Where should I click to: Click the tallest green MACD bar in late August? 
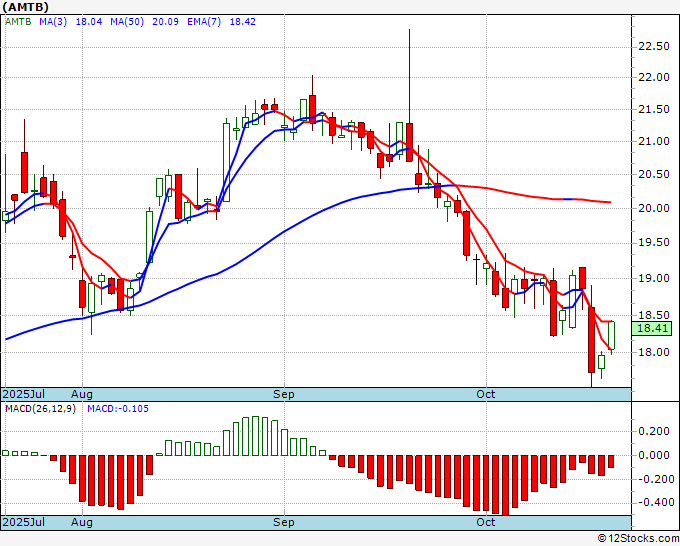255,436
